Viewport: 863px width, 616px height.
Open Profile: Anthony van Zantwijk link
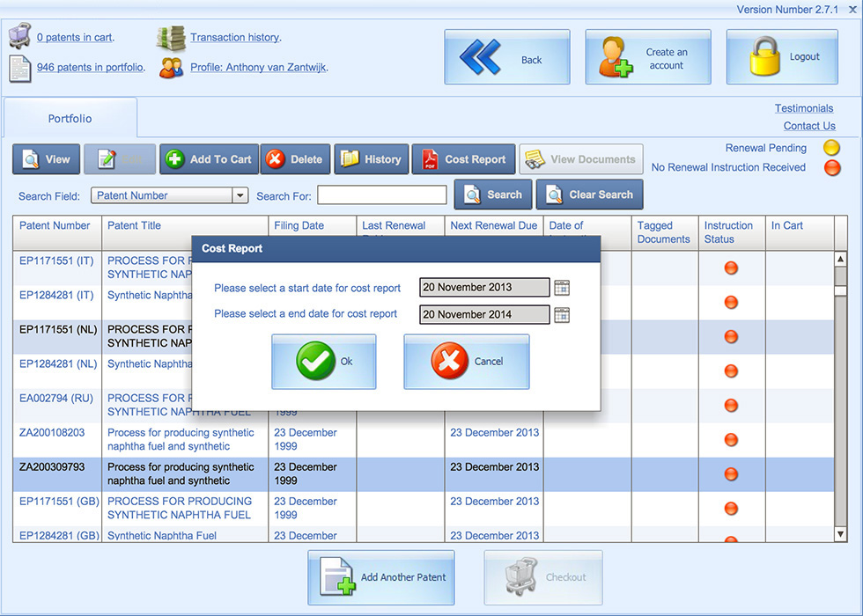pos(259,67)
